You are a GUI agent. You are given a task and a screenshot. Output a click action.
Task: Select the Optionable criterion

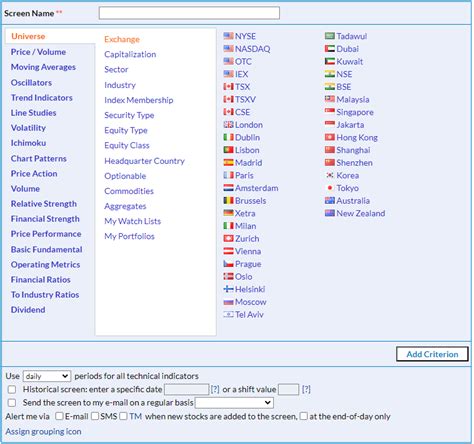125,176
